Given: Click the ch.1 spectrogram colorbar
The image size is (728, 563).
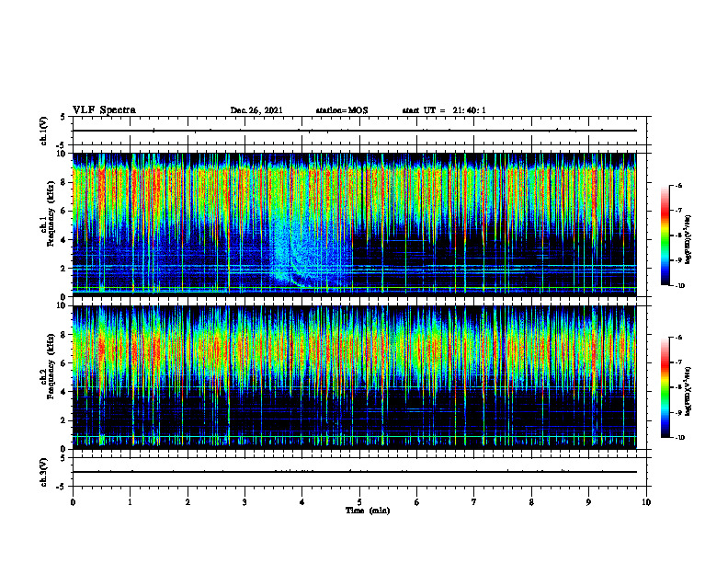Looking at the screenshot, I should pyautogui.click(x=665, y=236).
